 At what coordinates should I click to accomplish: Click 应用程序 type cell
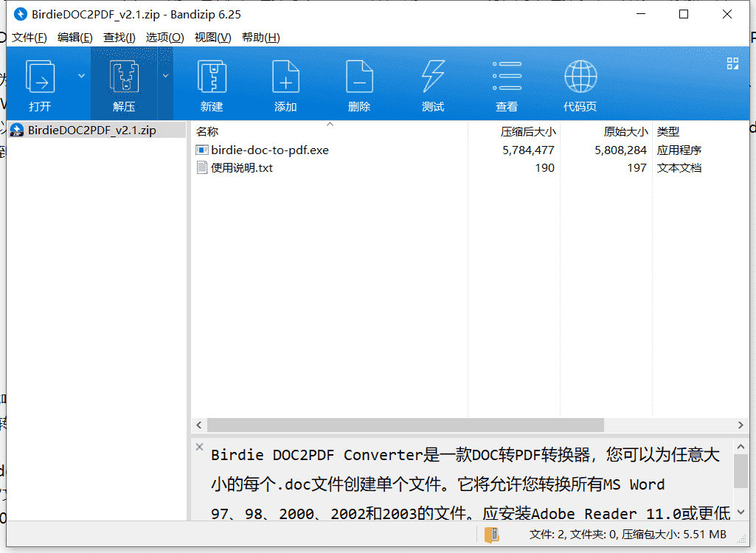(x=679, y=150)
